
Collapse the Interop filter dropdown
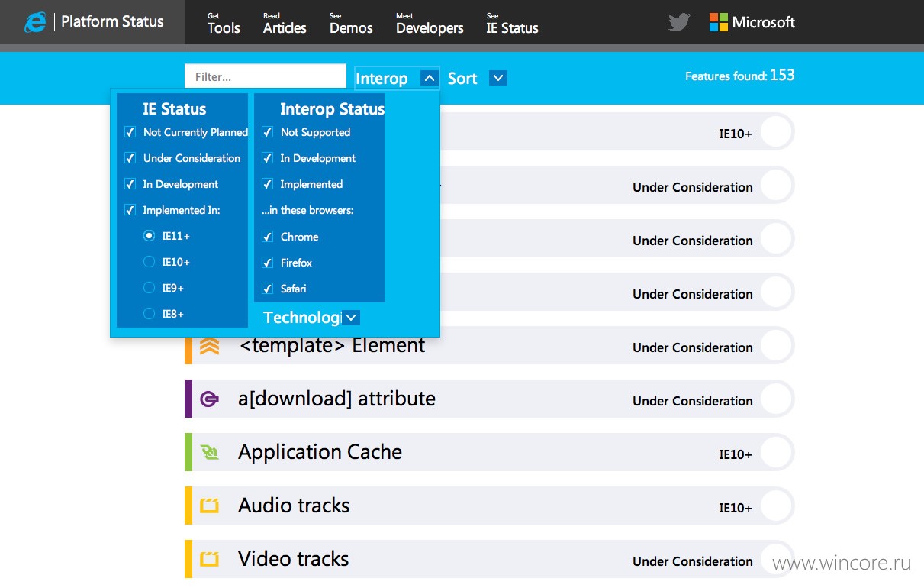430,78
